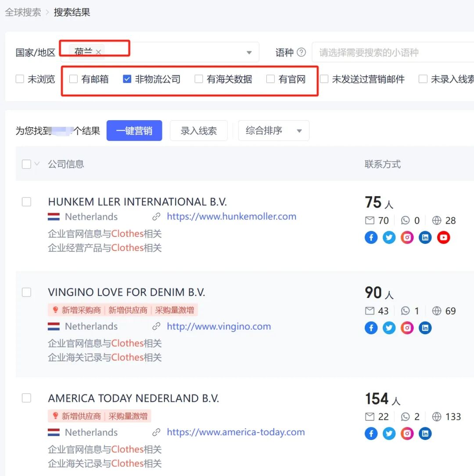The image size is (474, 476).
Task: Click the Twitter icon for Vingino
Action: click(389, 328)
